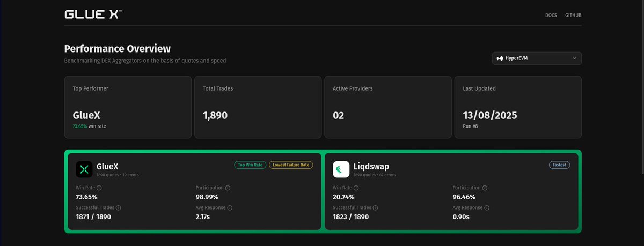The image size is (644, 246).
Task: Click the GlueX provider logo icon
Action: tap(84, 169)
